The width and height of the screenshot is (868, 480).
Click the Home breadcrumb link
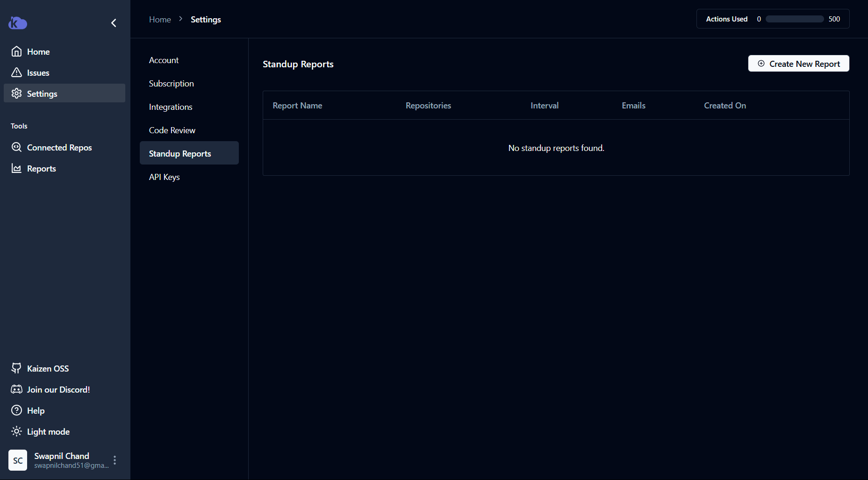[x=160, y=20]
